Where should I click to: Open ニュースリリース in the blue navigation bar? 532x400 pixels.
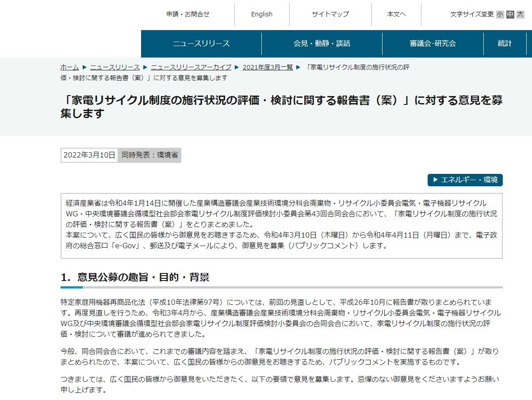click(201, 43)
